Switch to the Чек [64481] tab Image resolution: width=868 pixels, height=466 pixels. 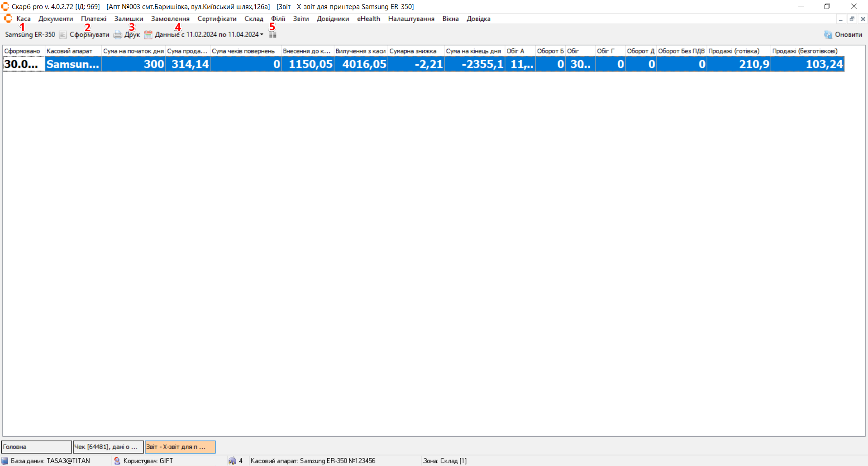108,447
